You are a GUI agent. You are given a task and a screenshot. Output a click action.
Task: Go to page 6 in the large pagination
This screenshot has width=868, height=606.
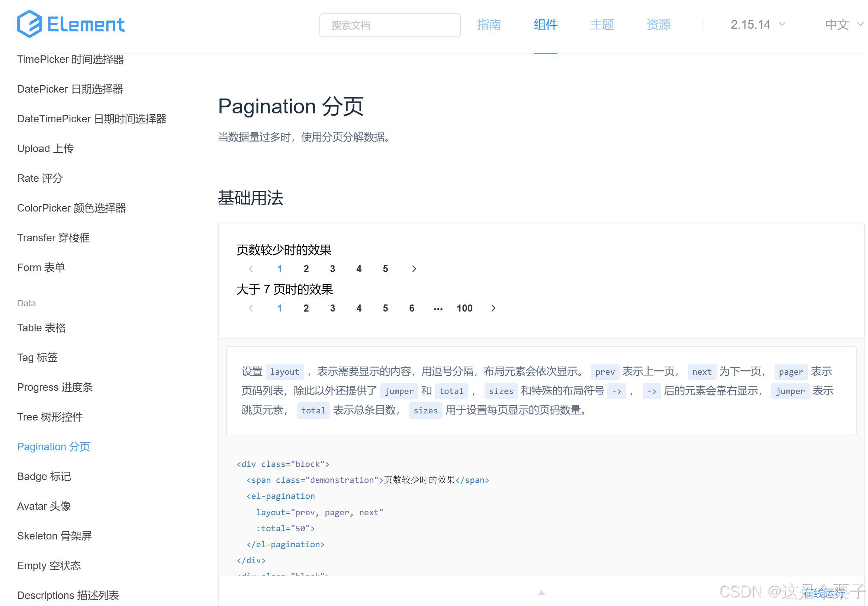click(412, 309)
